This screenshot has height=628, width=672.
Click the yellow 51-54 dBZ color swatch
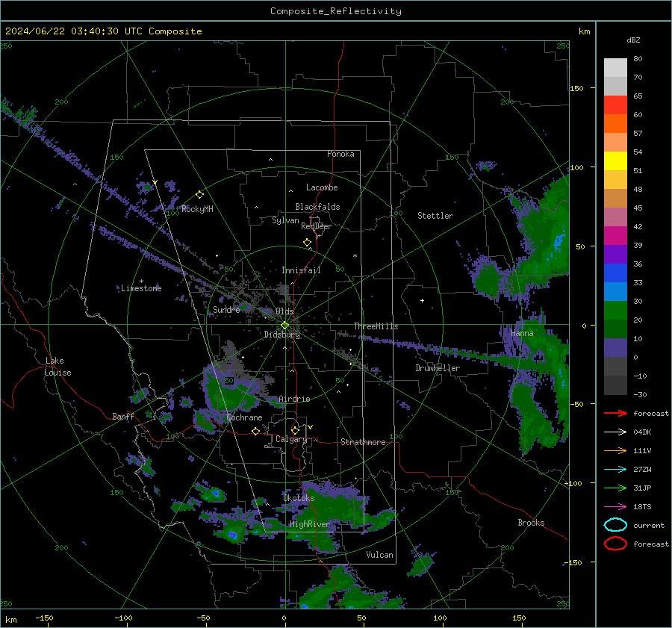pyautogui.click(x=615, y=161)
